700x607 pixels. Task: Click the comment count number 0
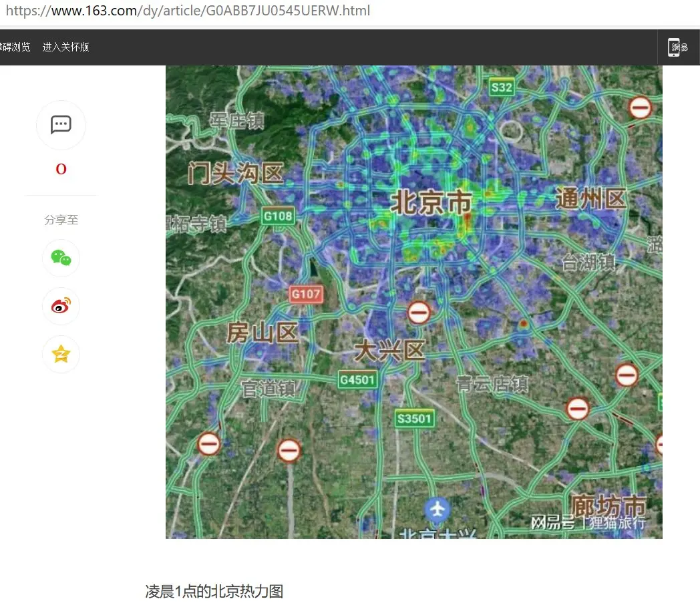[x=61, y=170]
